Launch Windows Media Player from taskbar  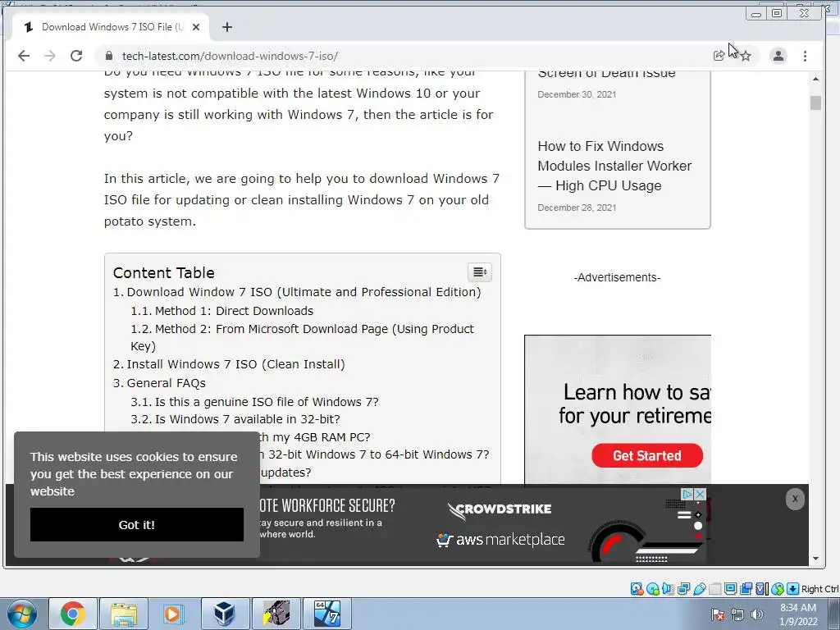coord(174,614)
